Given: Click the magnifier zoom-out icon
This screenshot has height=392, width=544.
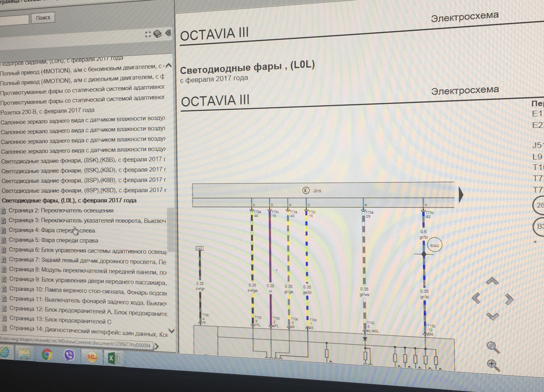Looking at the screenshot, I should 493,347.
